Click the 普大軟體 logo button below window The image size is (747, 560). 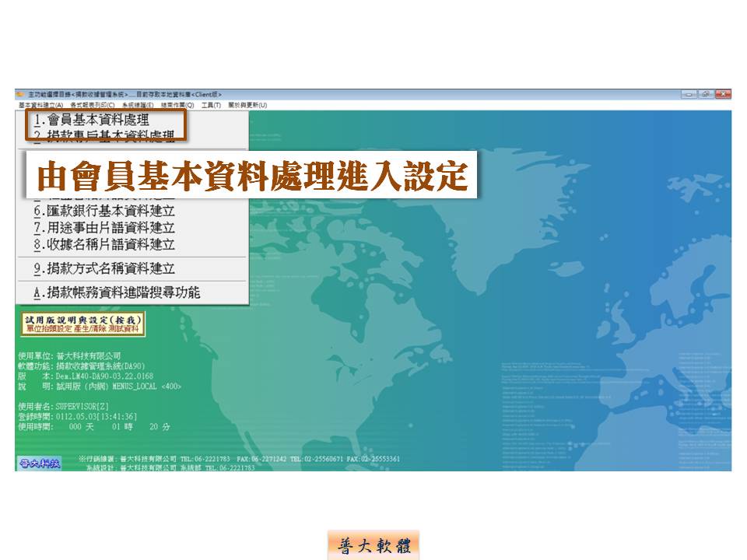point(373,545)
